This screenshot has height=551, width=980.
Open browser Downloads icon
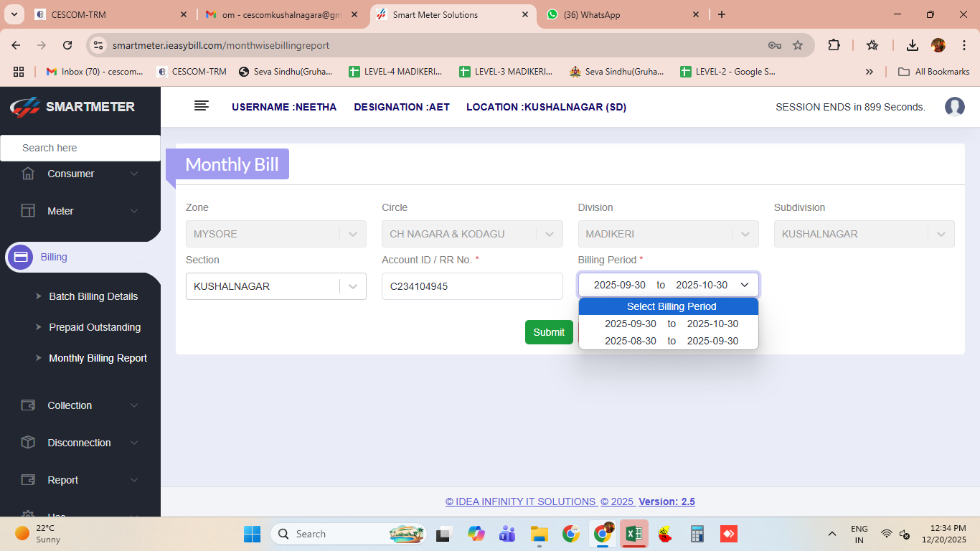coord(913,45)
